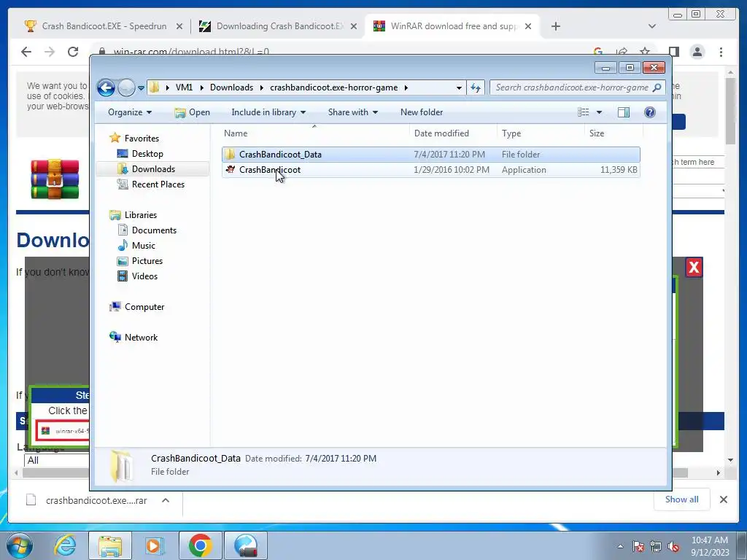Sort by the Size column header
The width and height of the screenshot is (747, 560).
coord(614,133)
